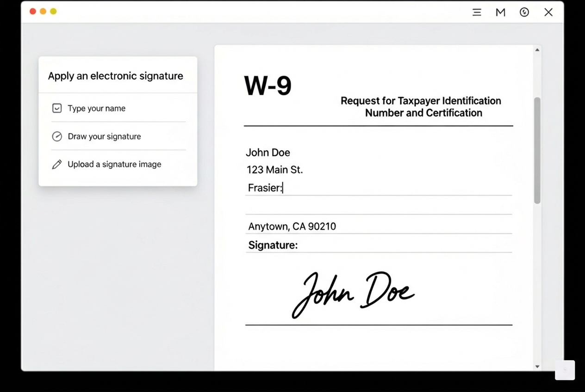This screenshot has height=392, width=585.
Task: Click the red traffic light button
Action: pyautogui.click(x=33, y=11)
